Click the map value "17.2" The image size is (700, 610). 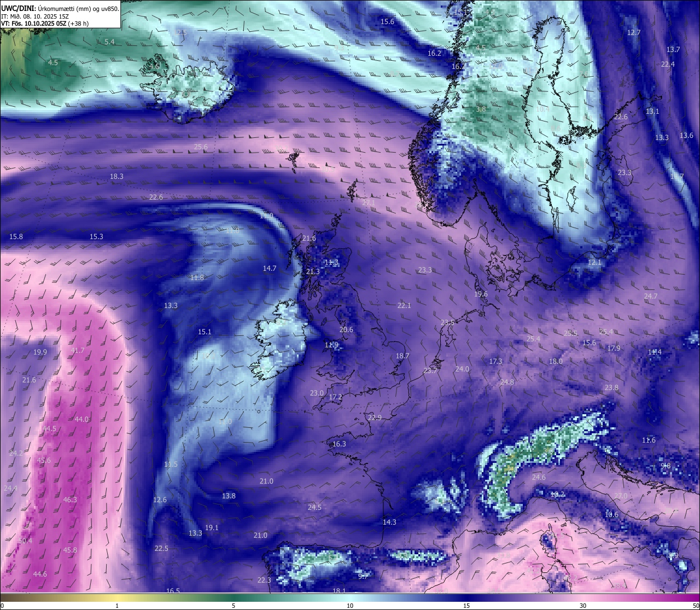(x=335, y=397)
